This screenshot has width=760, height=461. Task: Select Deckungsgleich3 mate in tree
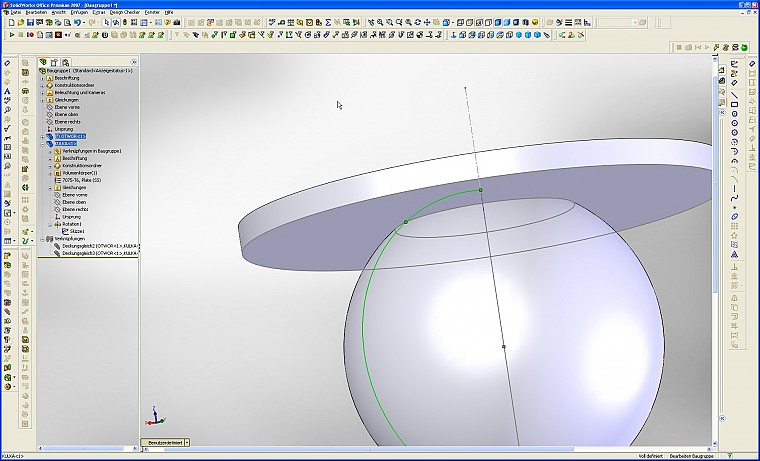point(99,254)
